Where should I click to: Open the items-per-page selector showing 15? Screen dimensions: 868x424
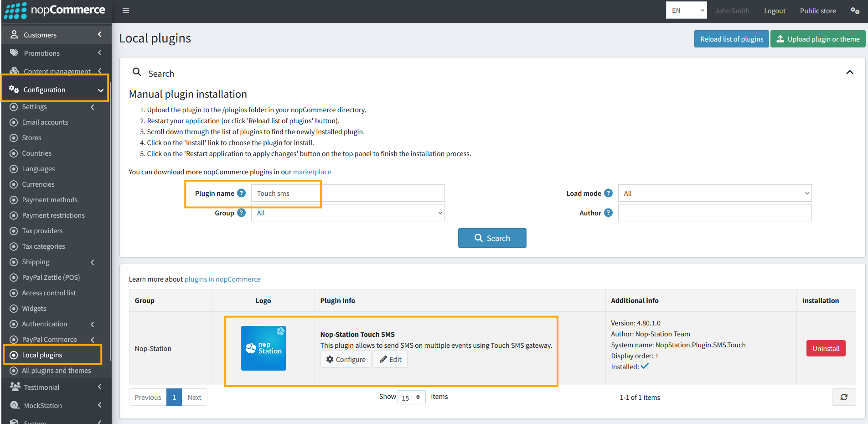(411, 398)
